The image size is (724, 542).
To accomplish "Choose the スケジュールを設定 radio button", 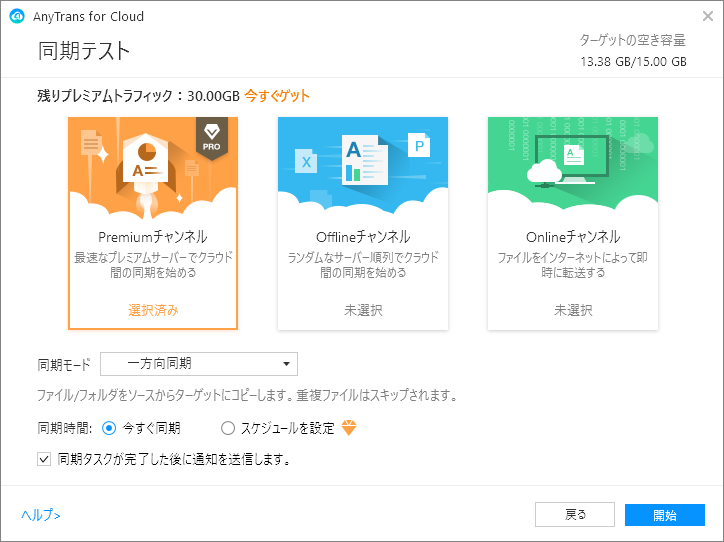I will coord(228,428).
